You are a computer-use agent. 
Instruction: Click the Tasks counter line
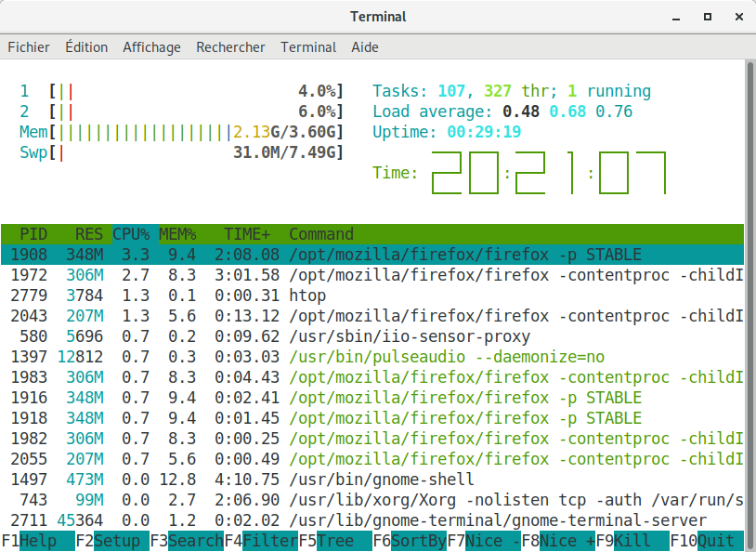coord(512,91)
